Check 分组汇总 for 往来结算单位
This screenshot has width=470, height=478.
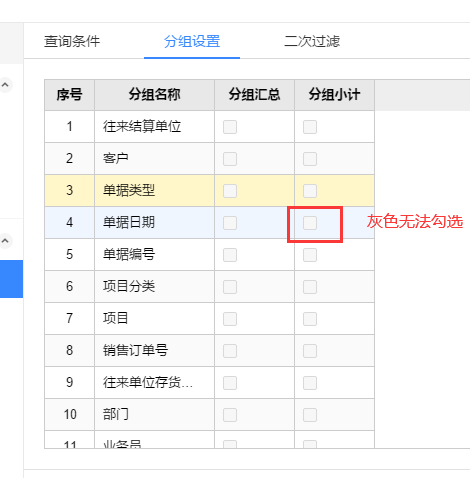pos(230,127)
